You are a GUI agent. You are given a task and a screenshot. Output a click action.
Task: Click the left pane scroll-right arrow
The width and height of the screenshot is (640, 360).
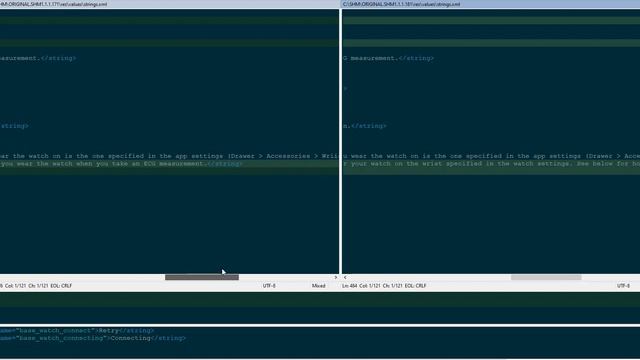point(336,278)
